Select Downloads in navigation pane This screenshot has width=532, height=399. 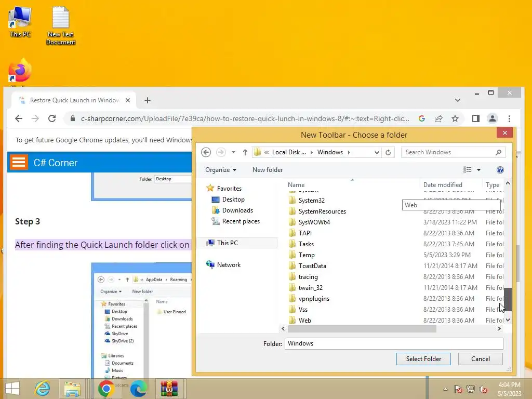237,210
